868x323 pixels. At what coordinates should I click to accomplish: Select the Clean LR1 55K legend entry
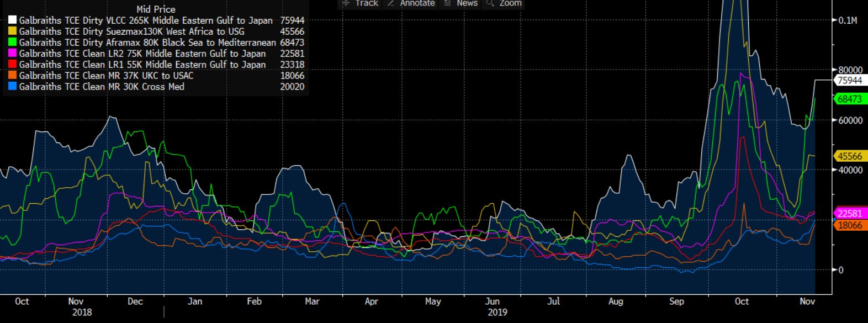(142, 65)
